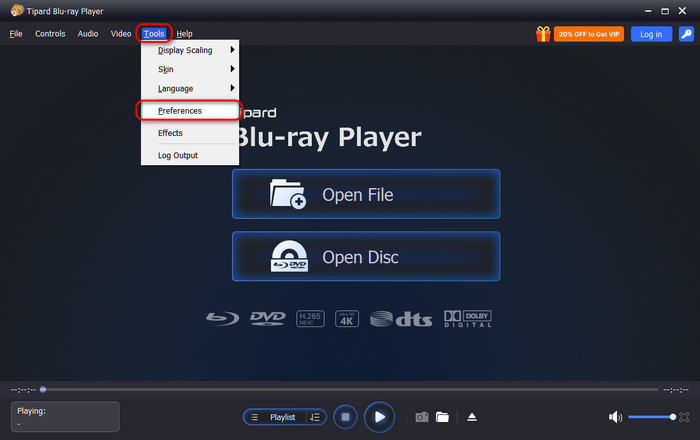Open the Controls menu

50,34
